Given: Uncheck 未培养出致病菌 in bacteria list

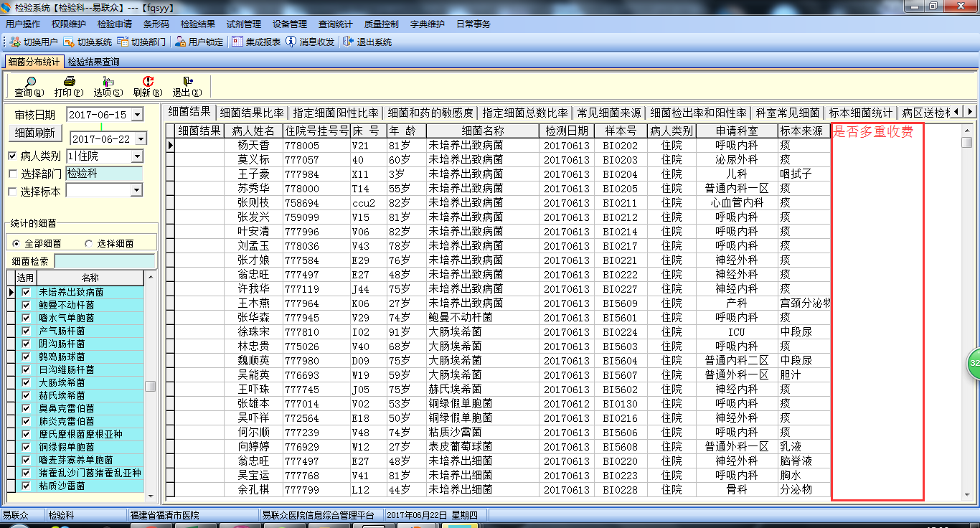Looking at the screenshot, I should pos(27,293).
